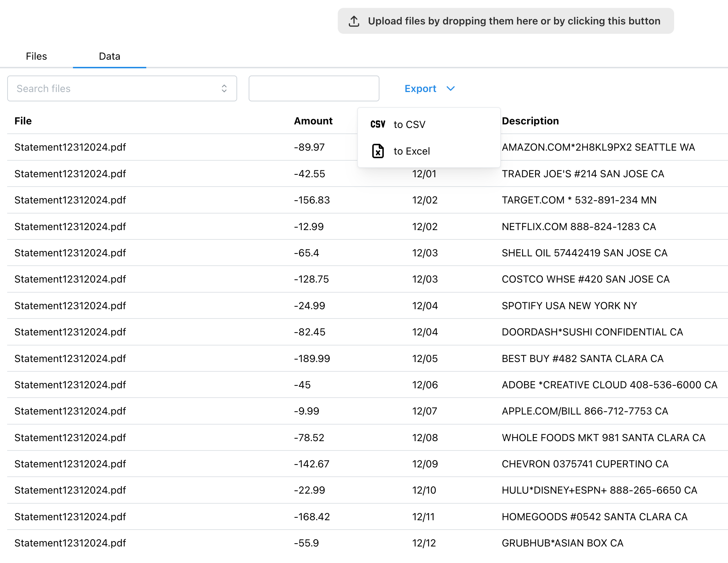This screenshot has width=728, height=563.
Task: Click the Export button label
Action: tap(420, 88)
